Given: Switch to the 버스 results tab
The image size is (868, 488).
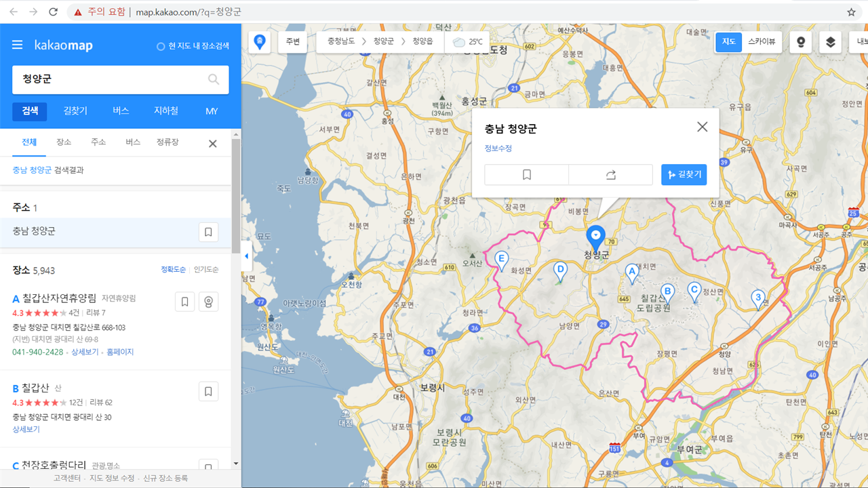Looking at the screenshot, I should tap(132, 142).
